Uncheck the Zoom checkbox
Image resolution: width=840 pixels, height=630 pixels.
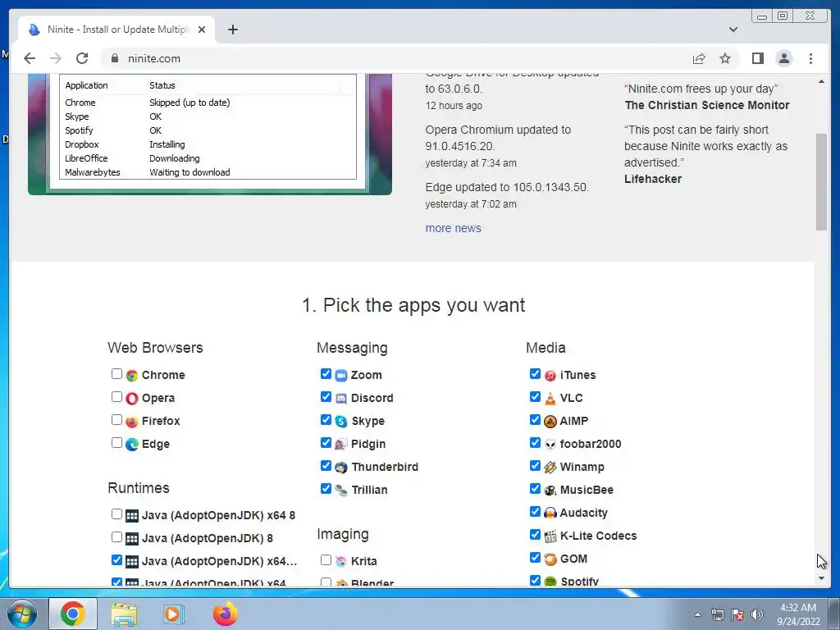click(326, 374)
